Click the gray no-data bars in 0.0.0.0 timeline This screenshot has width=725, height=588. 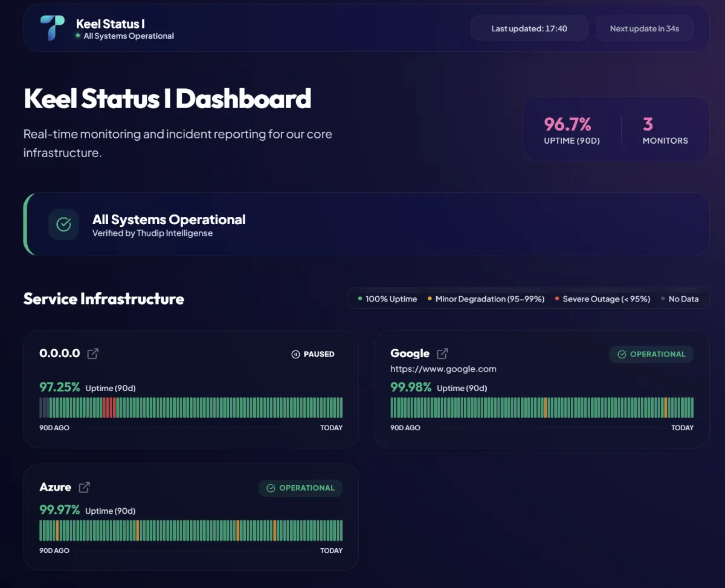44,407
